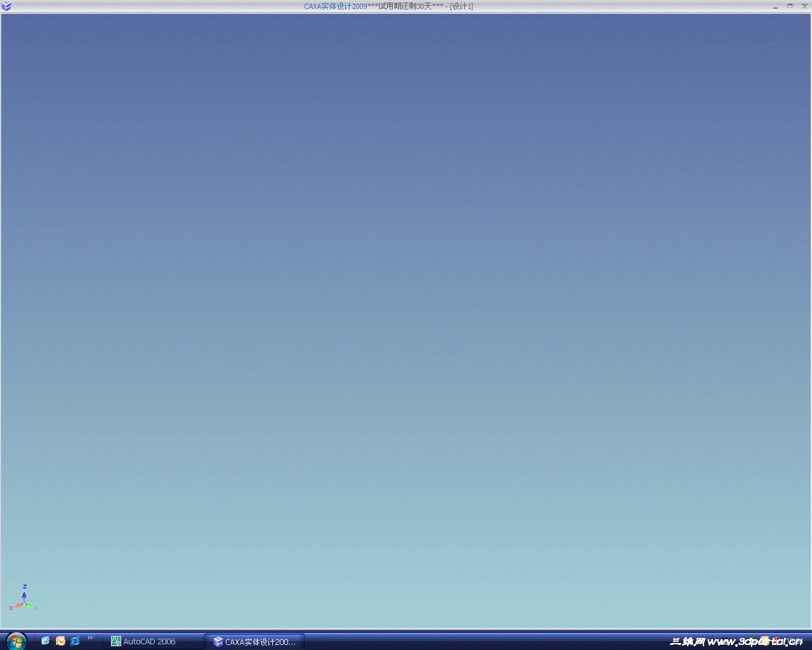This screenshot has height=650, width=812.
Task: Close the CAXA window
Action: (804, 6)
